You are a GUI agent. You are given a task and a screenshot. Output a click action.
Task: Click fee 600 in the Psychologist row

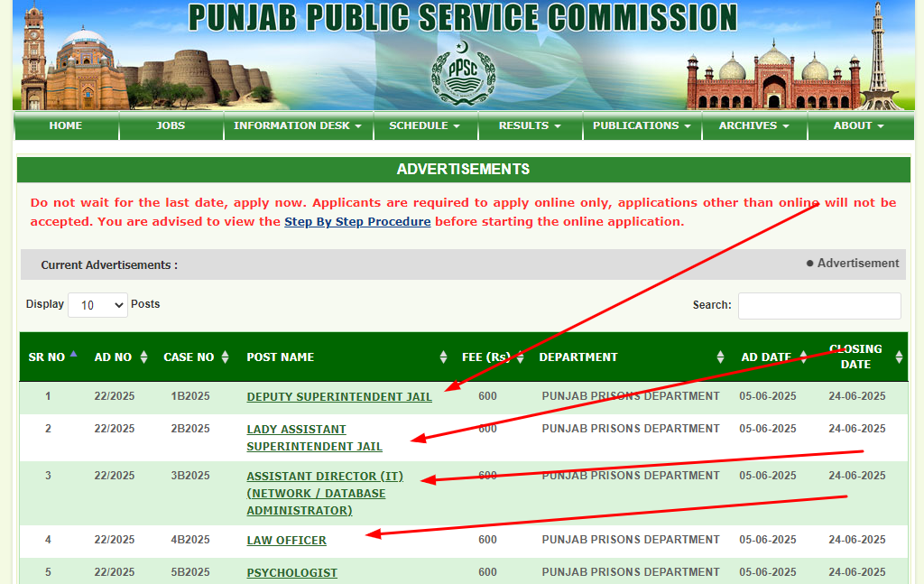[487, 572]
